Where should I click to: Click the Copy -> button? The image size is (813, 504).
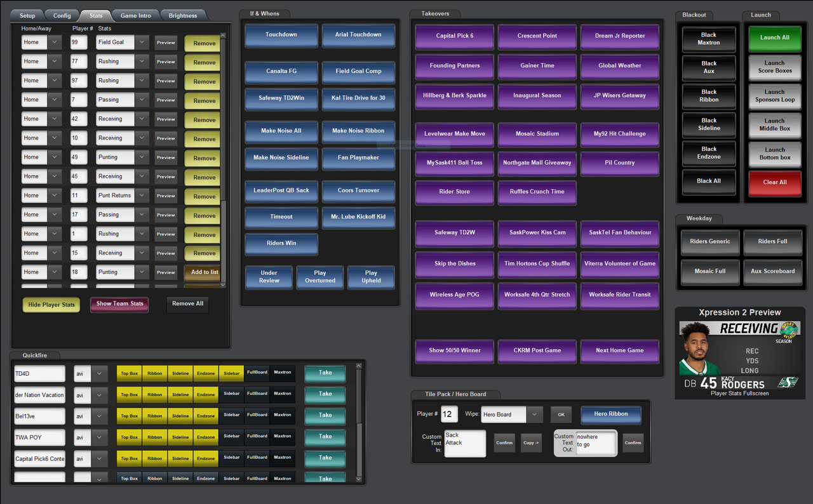tap(531, 443)
